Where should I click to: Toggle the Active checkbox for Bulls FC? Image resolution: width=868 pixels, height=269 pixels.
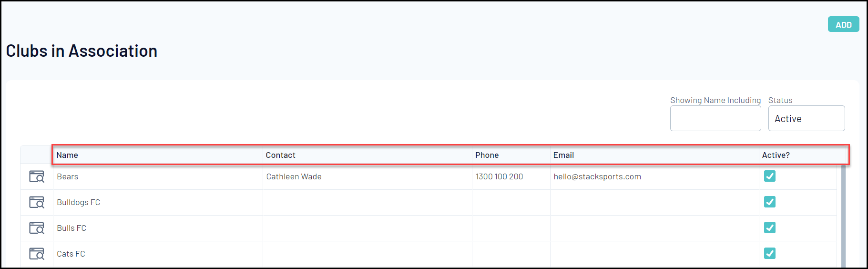pos(770,228)
